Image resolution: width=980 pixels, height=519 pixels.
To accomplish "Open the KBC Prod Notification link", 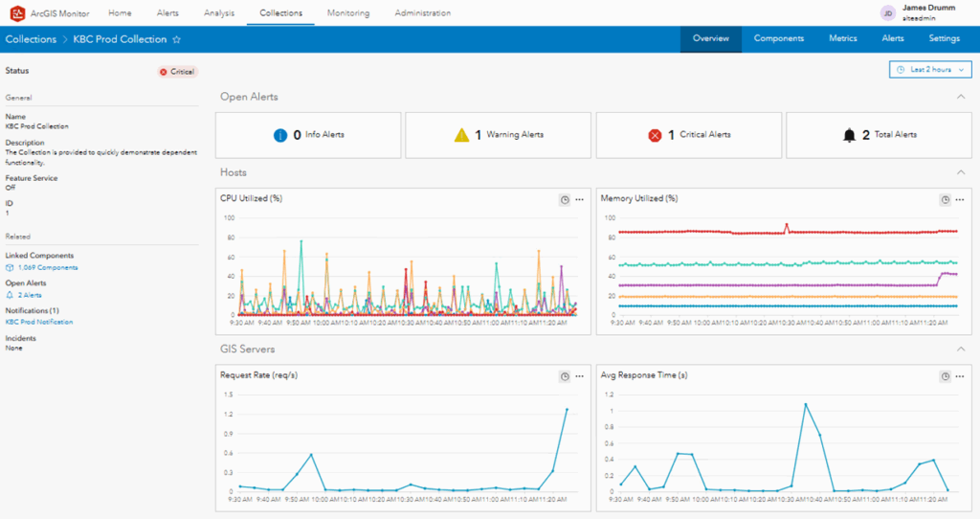I will 38,322.
